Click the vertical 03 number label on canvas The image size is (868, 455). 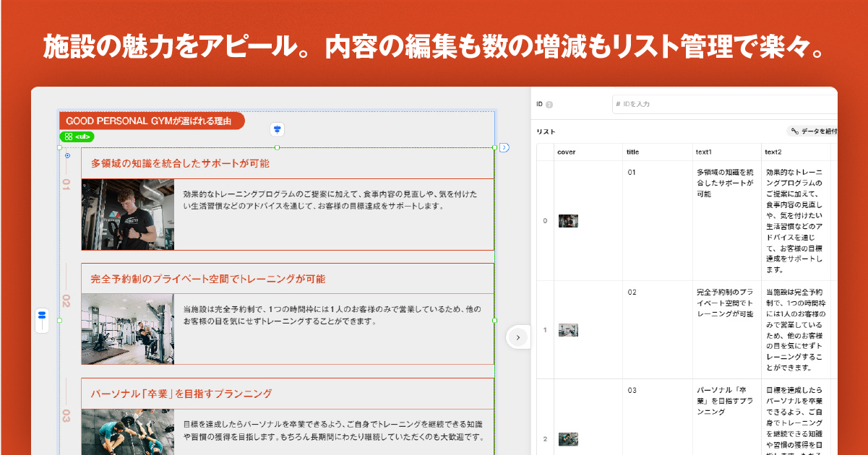pos(66,416)
